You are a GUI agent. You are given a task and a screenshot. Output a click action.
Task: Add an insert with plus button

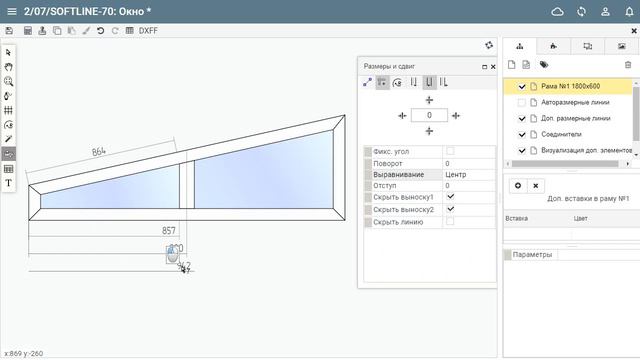[x=518, y=186]
